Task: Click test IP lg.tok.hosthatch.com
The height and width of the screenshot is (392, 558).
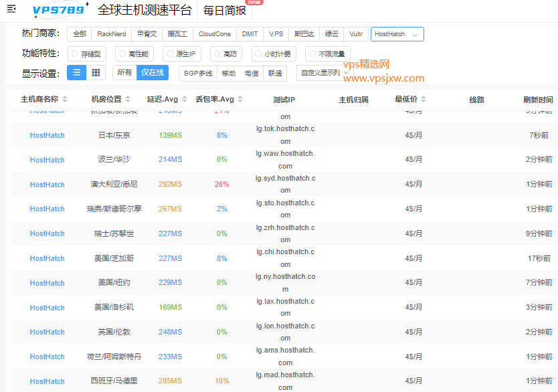Action: click(x=286, y=135)
